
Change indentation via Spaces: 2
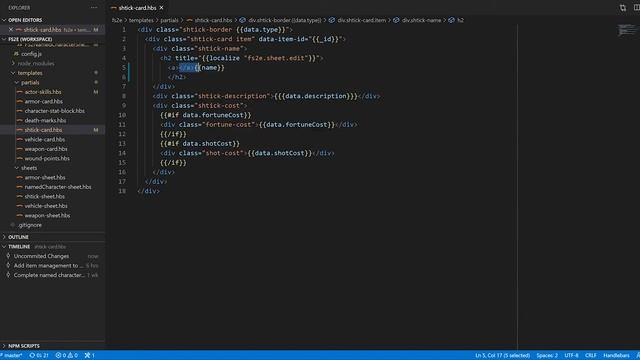click(547, 356)
